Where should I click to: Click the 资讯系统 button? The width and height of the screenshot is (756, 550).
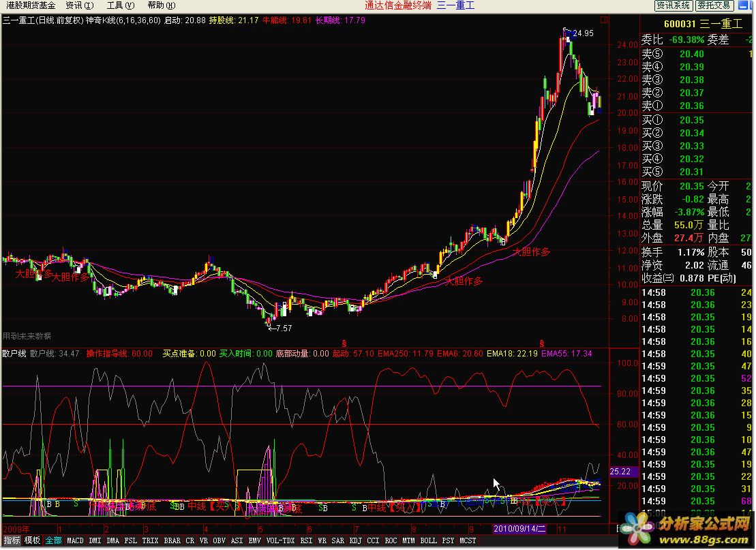tap(673, 5)
